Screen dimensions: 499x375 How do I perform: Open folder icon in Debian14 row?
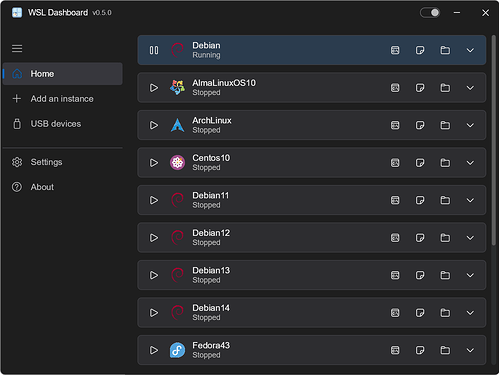coord(445,313)
